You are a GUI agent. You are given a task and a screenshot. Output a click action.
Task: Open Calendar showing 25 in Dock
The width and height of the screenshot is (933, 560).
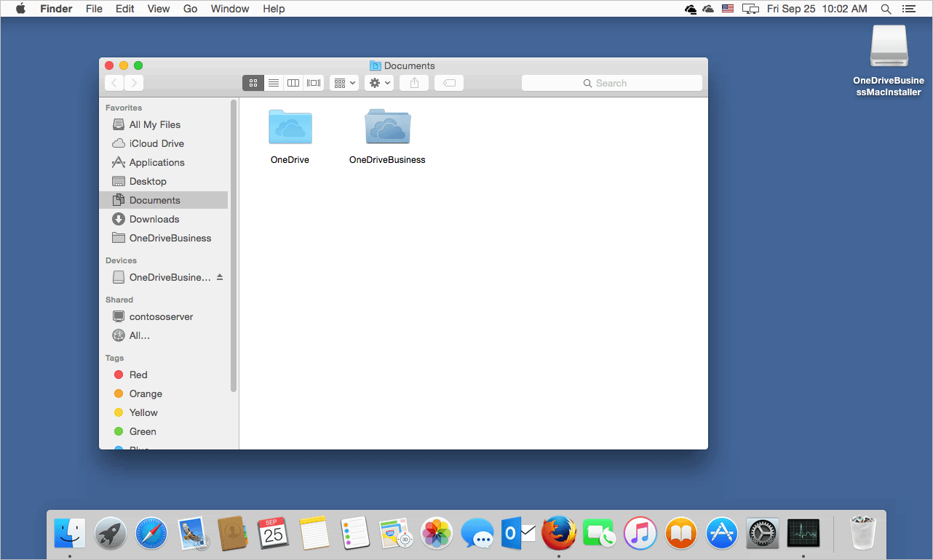pos(274,534)
